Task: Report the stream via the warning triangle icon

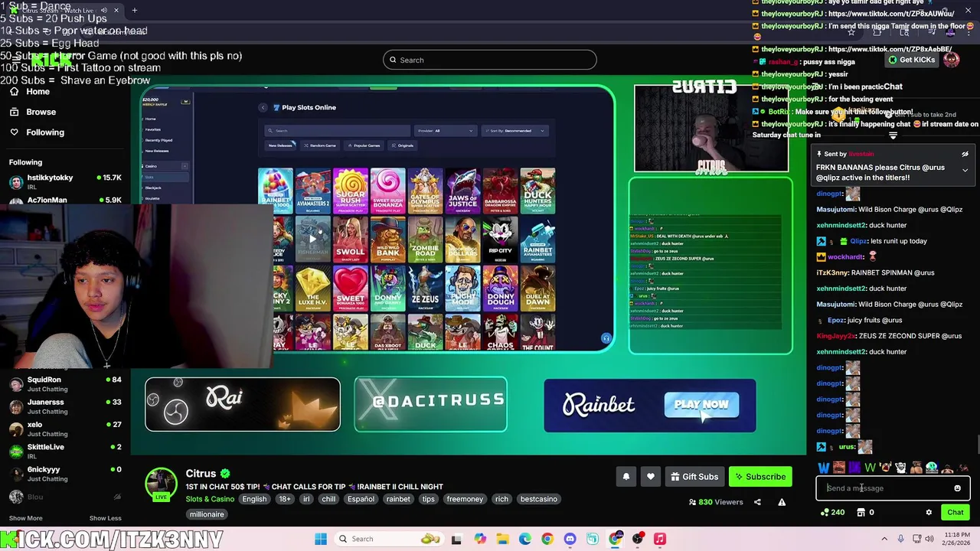Action: pyautogui.click(x=782, y=502)
